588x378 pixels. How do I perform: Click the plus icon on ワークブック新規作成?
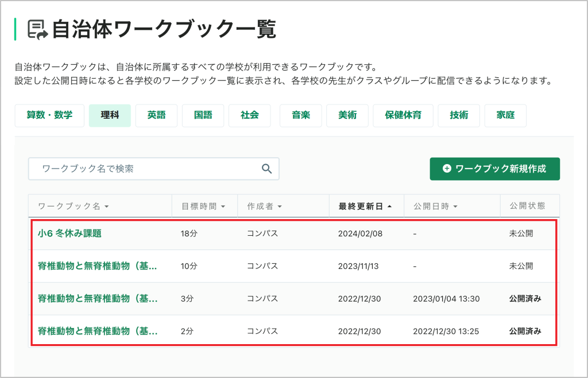tap(447, 169)
